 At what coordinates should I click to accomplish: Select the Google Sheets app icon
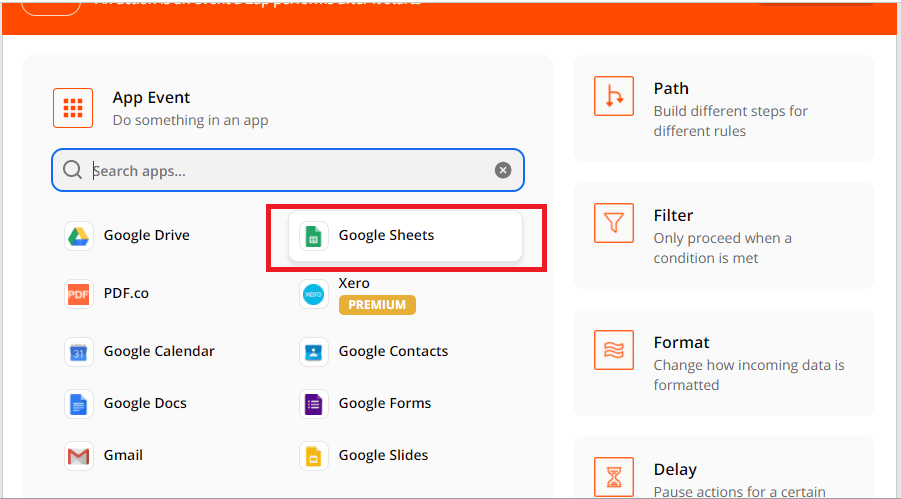click(x=314, y=236)
